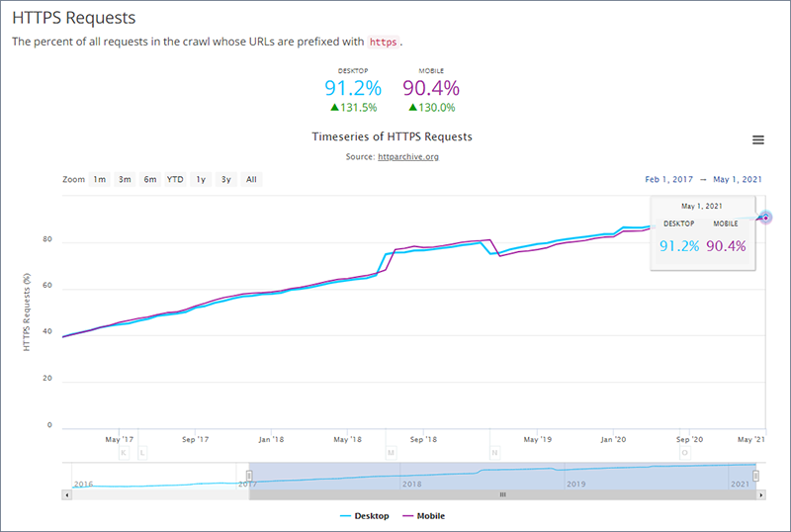Click the Mobile 90.4% summary value
This screenshot has height=532, width=791.
pyautogui.click(x=431, y=88)
